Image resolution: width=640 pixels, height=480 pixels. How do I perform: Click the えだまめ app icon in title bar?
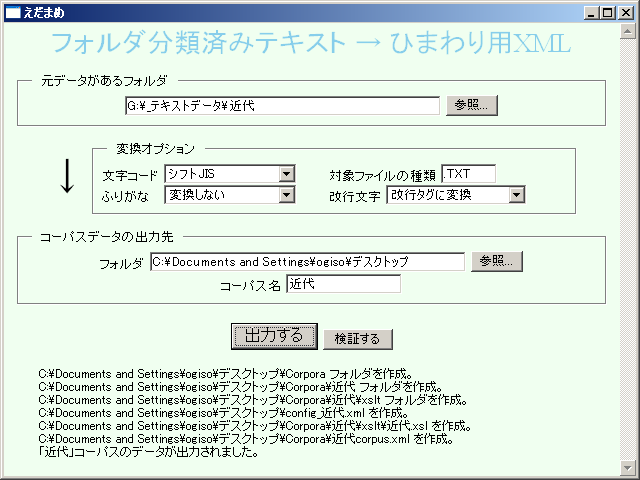pyautogui.click(x=12, y=10)
